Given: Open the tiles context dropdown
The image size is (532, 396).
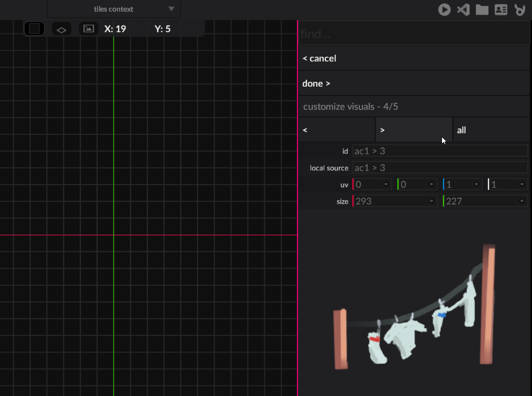Looking at the screenshot, I should pyautogui.click(x=113, y=9).
